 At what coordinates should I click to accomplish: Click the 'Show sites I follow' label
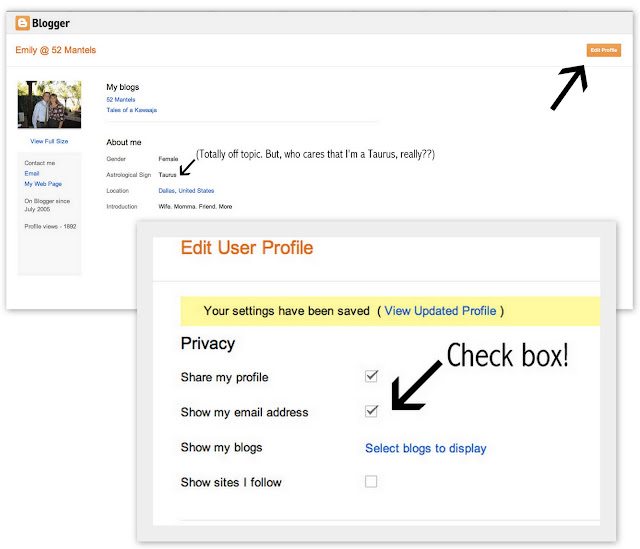231,482
